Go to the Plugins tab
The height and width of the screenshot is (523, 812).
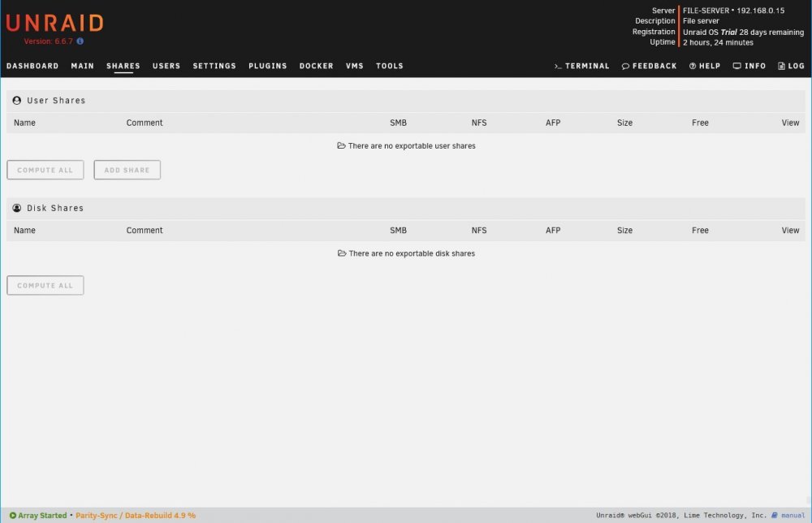pos(268,66)
